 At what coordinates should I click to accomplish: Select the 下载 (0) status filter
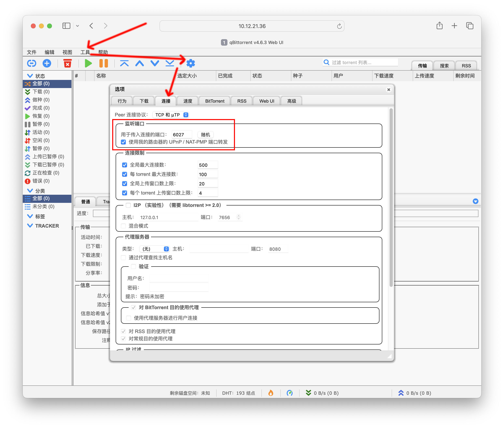tap(47, 92)
